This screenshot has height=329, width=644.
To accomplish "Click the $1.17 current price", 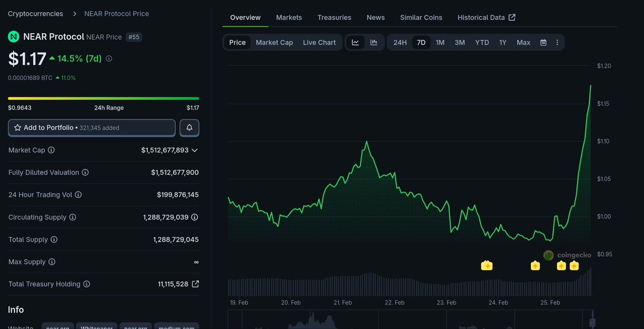I will pyautogui.click(x=27, y=59).
